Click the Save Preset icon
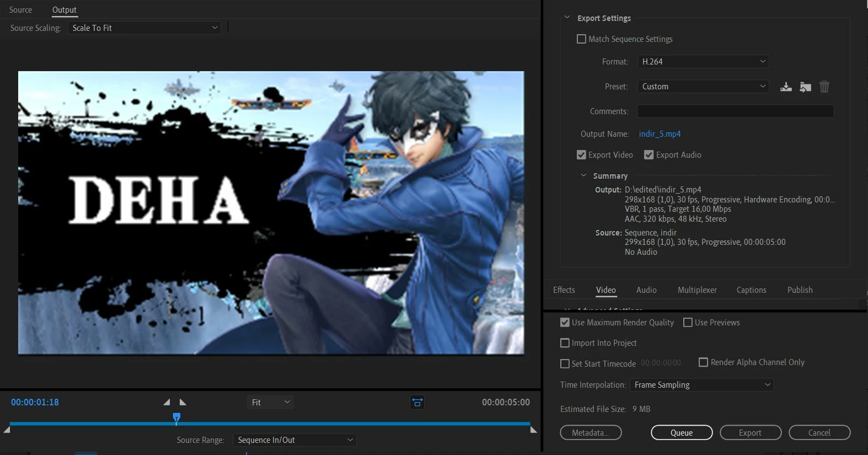868x455 pixels. [786, 87]
